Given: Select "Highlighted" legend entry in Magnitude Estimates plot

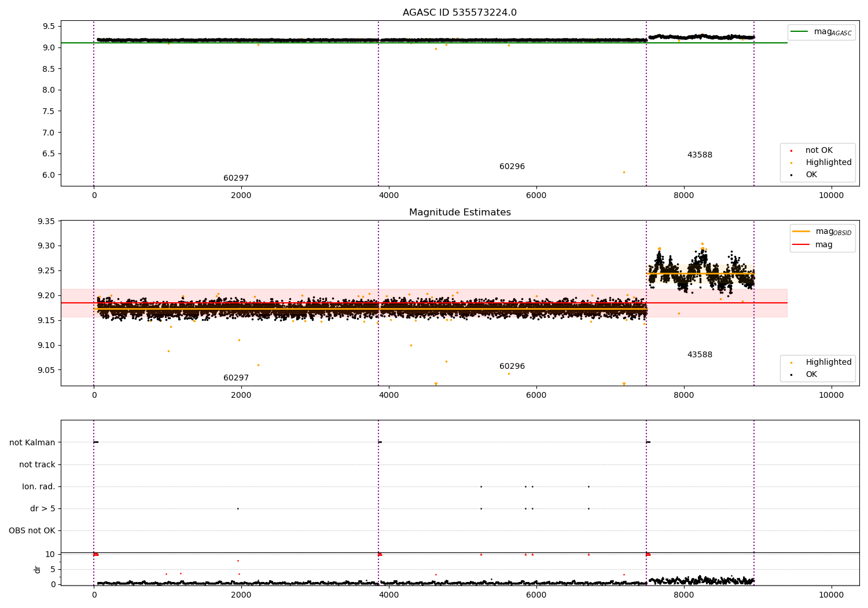Looking at the screenshot, I should click(829, 362).
